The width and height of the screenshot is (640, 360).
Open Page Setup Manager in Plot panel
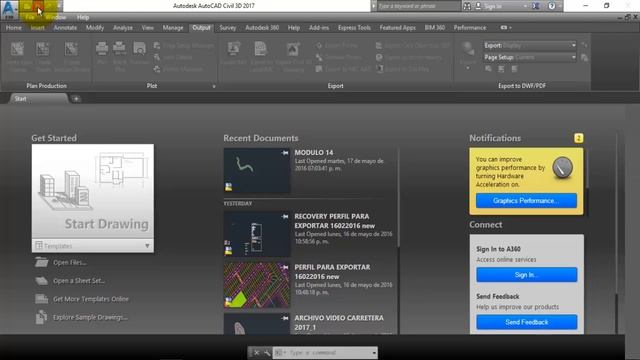point(184,46)
